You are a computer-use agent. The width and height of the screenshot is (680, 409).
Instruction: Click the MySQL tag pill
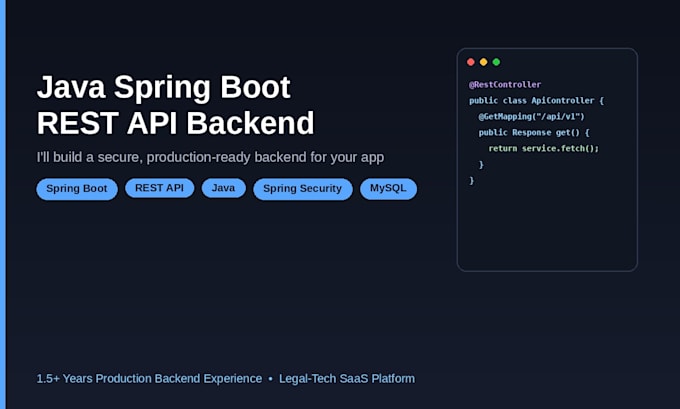[x=388, y=189]
